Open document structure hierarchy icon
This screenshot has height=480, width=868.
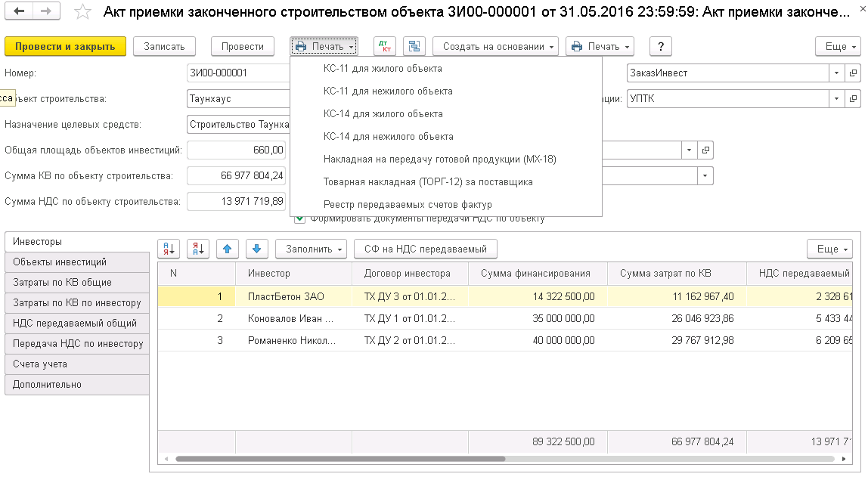pos(414,46)
